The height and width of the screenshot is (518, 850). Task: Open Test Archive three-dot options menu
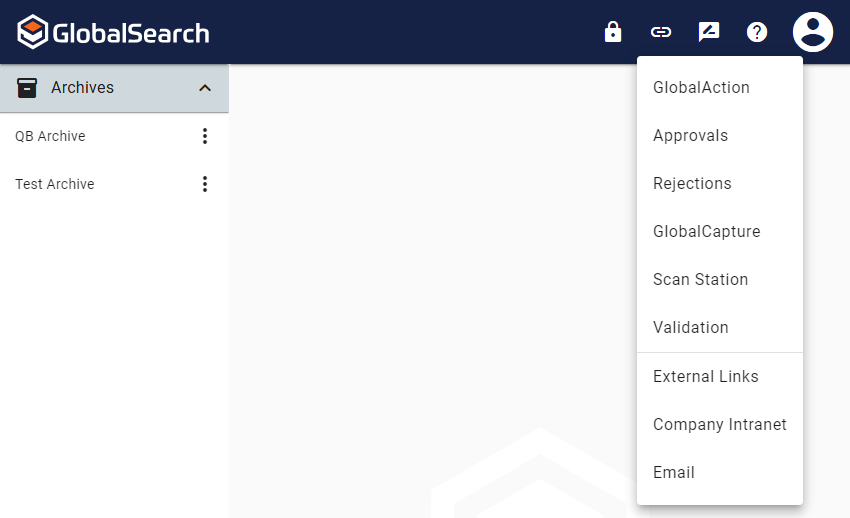pyautogui.click(x=205, y=184)
